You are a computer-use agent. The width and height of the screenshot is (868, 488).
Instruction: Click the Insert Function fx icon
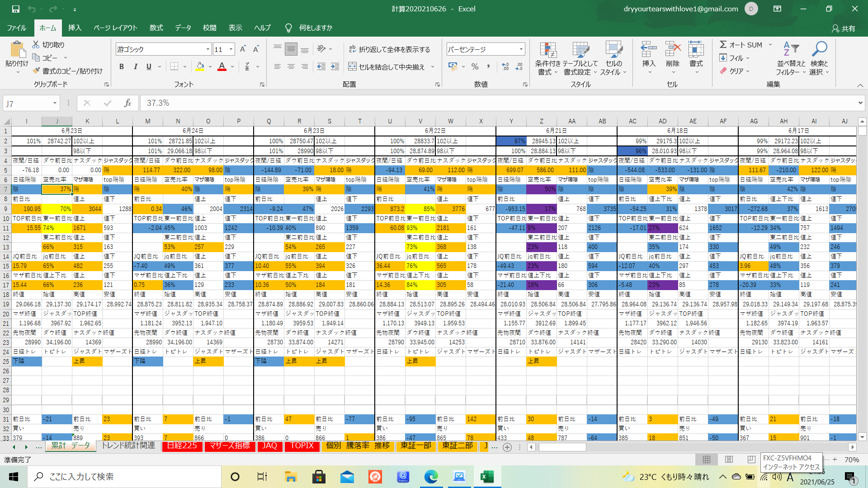(x=127, y=103)
